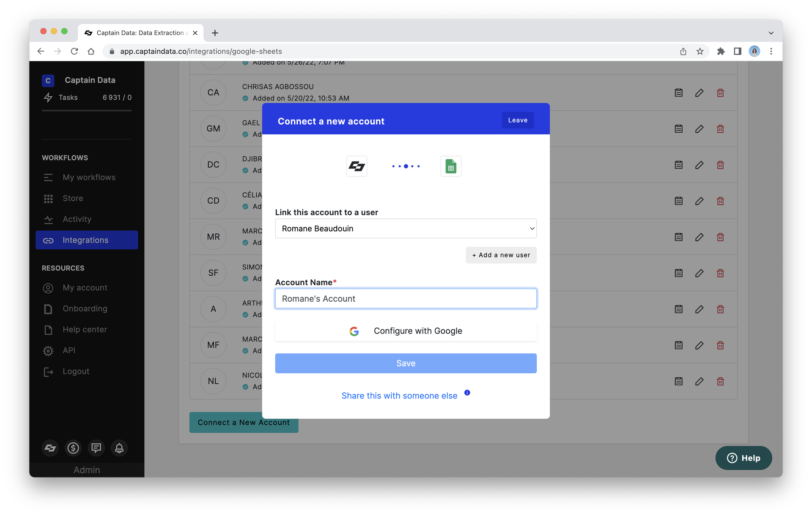Toggle browser side panel icon
Screen dimensions: 812x516
click(x=738, y=51)
